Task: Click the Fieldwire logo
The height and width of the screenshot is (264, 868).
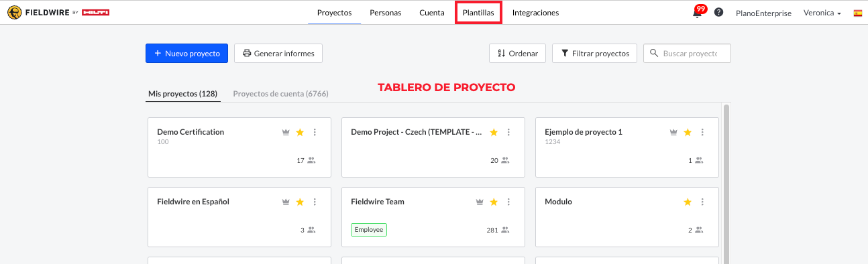Action: pyautogui.click(x=58, y=13)
